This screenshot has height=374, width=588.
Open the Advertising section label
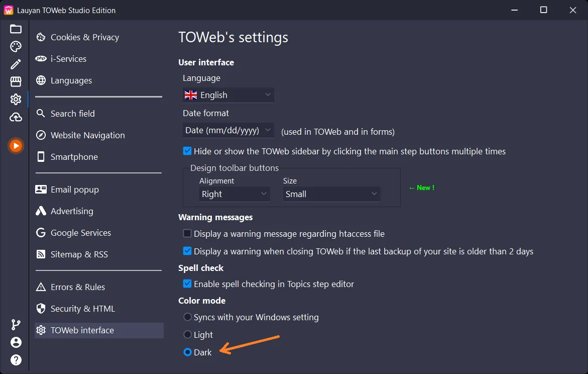click(72, 212)
